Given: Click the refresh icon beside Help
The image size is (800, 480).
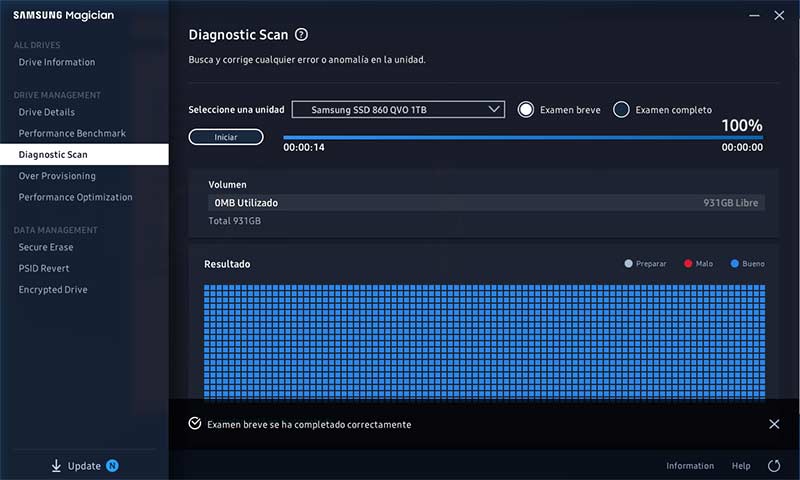Looking at the screenshot, I should [774, 466].
